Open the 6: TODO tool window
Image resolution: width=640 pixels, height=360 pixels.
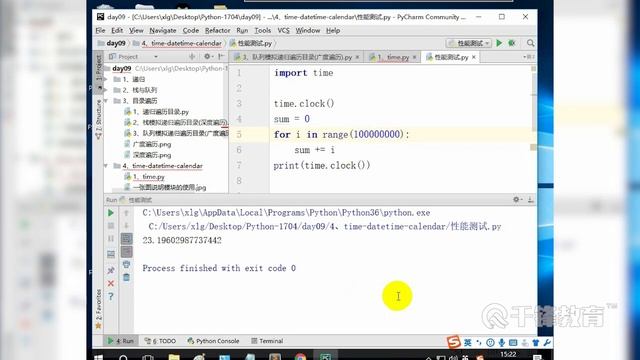tap(160, 341)
